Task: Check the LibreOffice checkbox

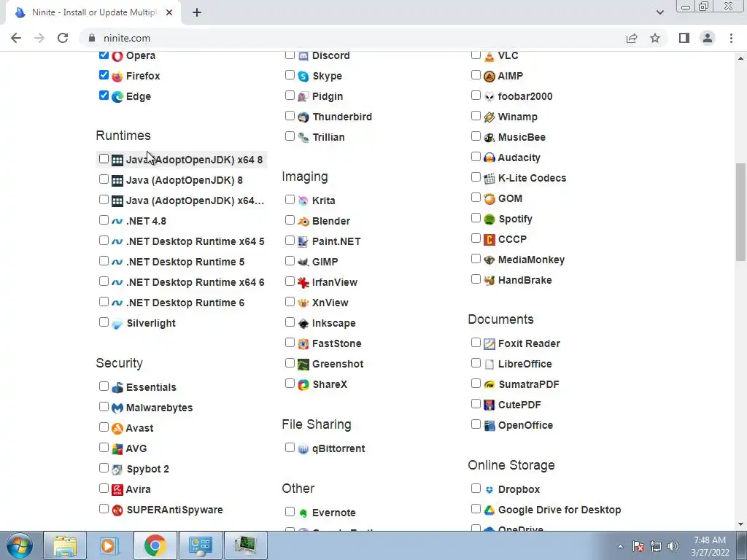Action: tap(476, 363)
